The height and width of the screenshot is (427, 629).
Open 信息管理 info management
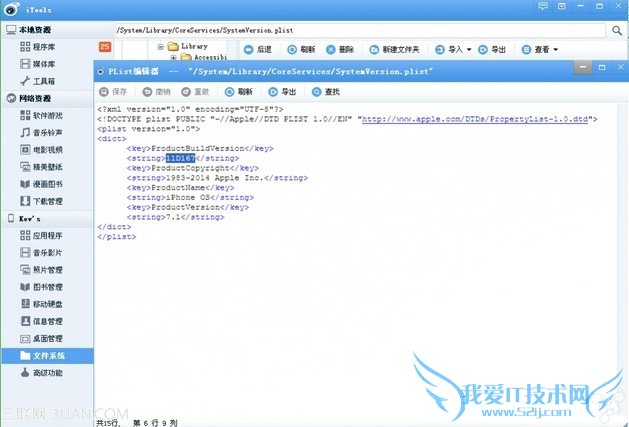click(x=42, y=321)
